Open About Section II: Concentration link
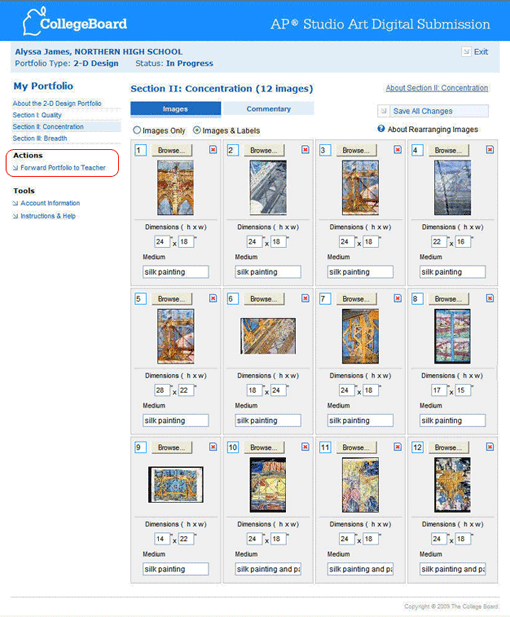 pos(437,88)
